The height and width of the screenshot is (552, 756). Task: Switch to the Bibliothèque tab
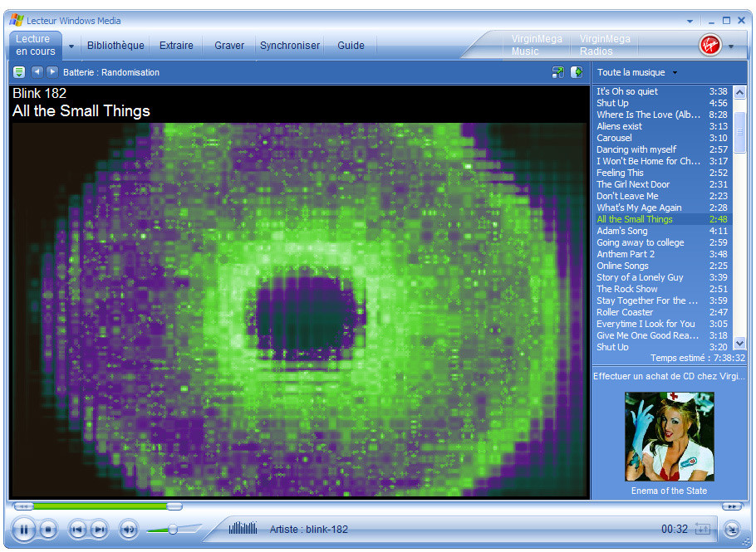point(115,46)
